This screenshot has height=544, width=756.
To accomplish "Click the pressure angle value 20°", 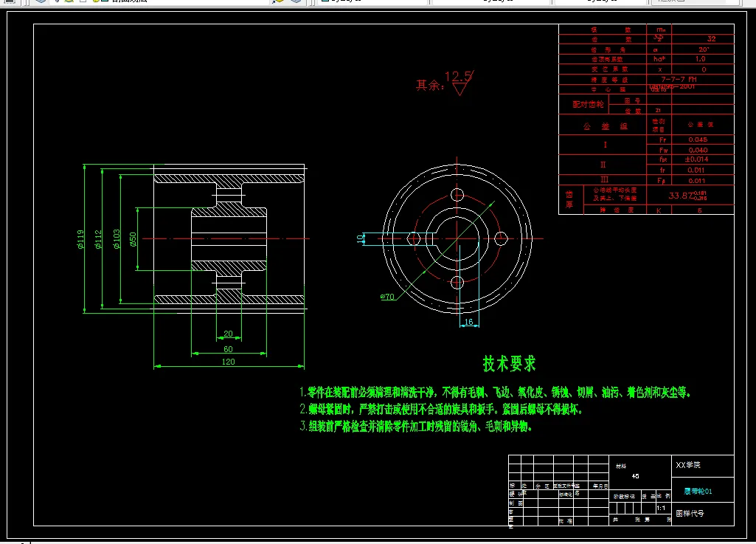I will point(704,49).
